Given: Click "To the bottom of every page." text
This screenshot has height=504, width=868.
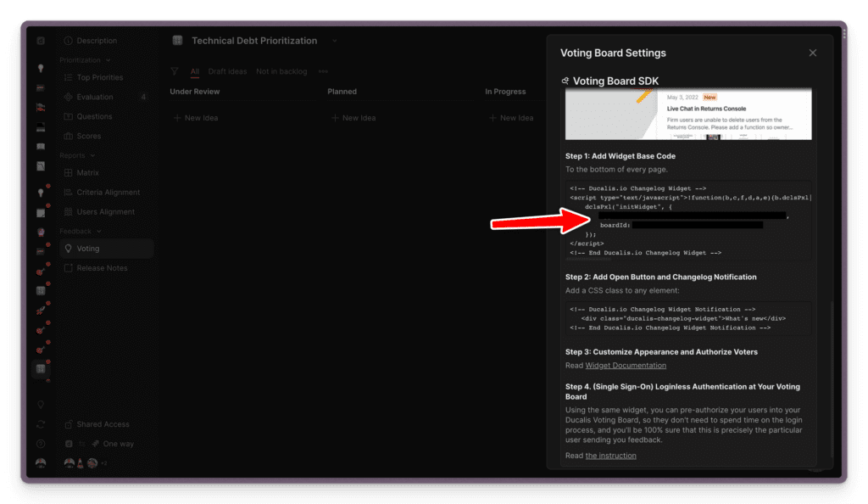Looking at the screenshot, I should tap(616, 170).
